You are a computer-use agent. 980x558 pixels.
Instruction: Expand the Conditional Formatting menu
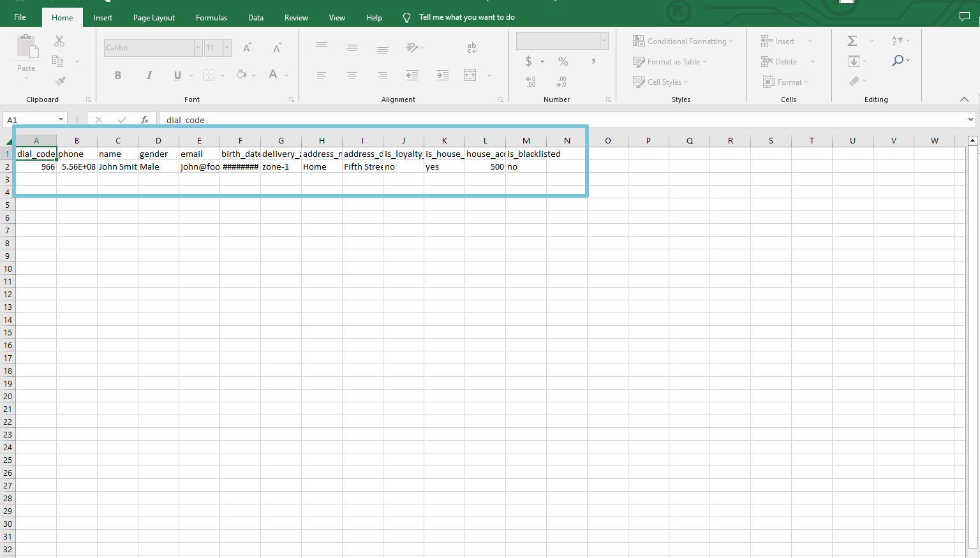[x=683, y=41]
